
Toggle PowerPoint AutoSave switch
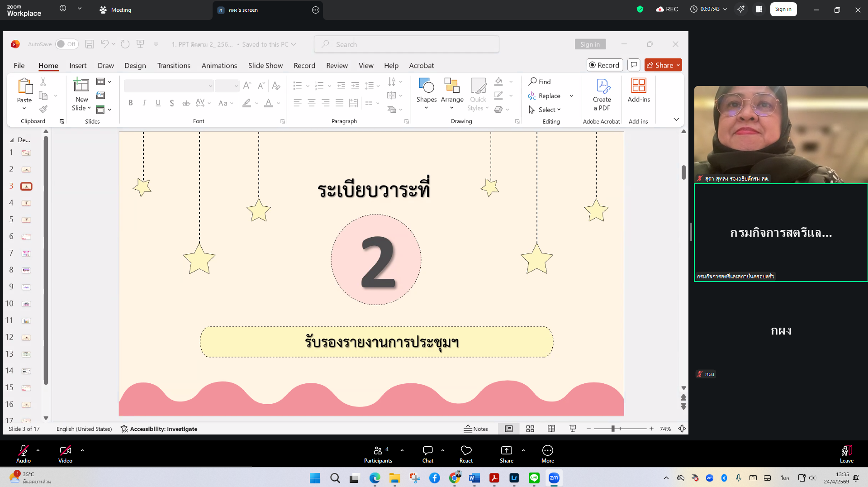(66, 44)
